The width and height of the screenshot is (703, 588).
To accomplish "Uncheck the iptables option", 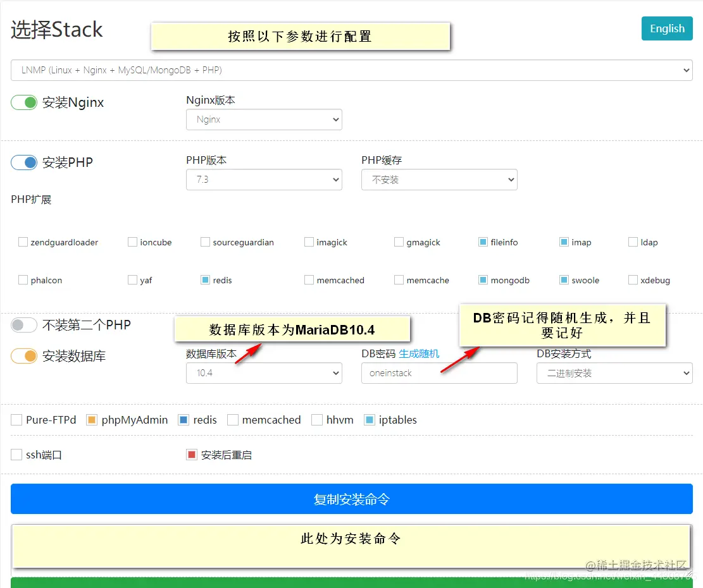I will pyautogui.click(x=370, y=420).
